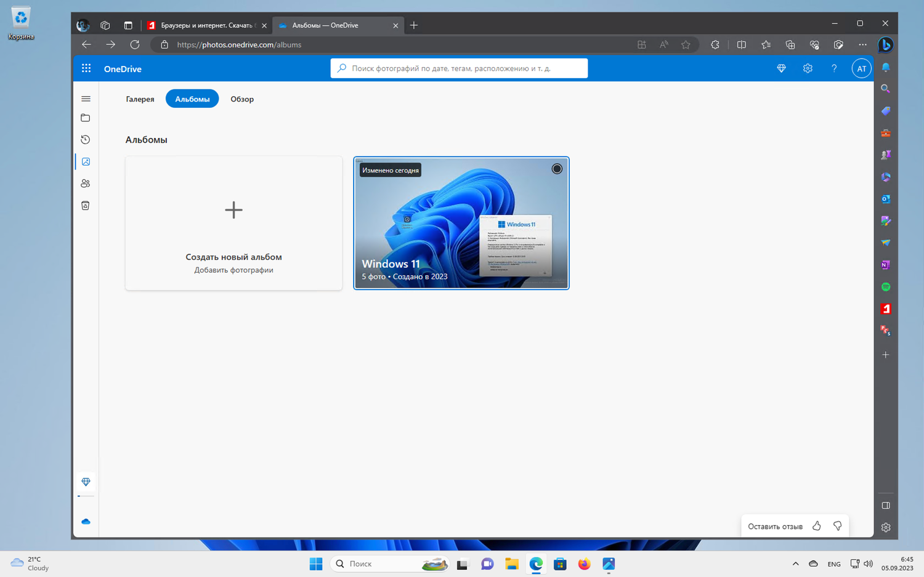Open Microsoft Store from taskbar
This screenshot has height=577, width=924.
pyautogui.click(x=560, y=563)
